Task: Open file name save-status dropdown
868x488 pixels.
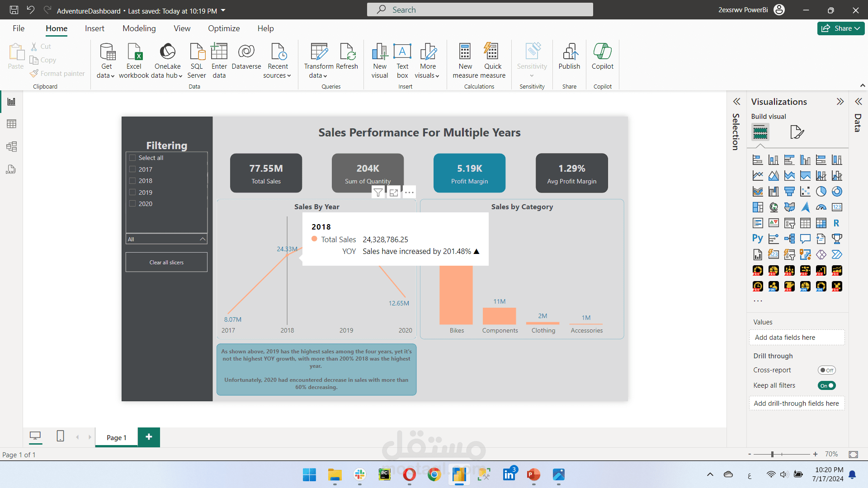Action: [x=223, y=10]
